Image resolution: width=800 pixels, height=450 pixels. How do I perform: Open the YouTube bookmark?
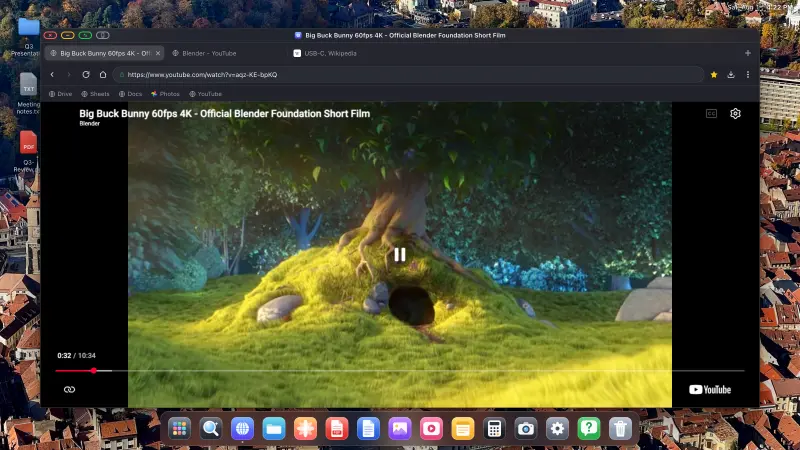tap(205, 94)
